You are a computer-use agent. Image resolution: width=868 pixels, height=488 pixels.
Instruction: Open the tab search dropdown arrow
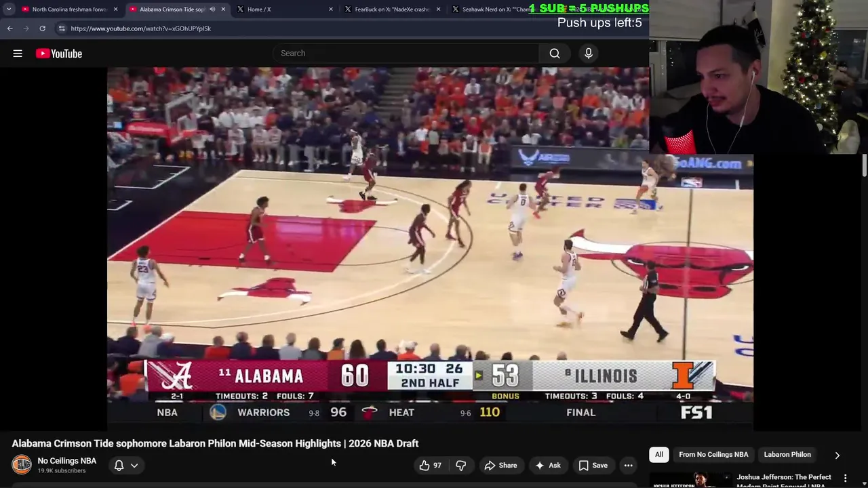[x=8, y=9]
